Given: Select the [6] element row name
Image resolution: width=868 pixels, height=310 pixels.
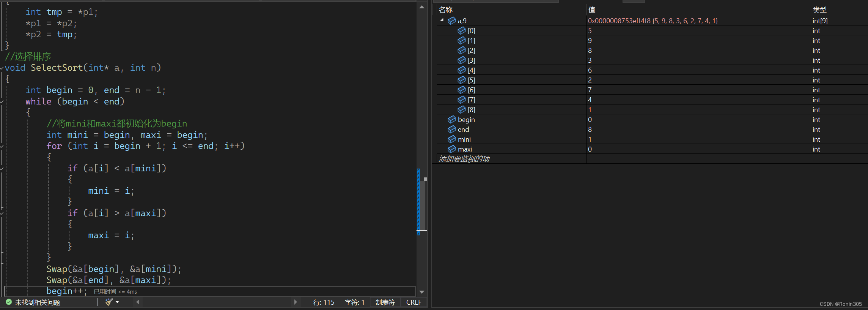Looking at the screenshot, I should point(471,90).
